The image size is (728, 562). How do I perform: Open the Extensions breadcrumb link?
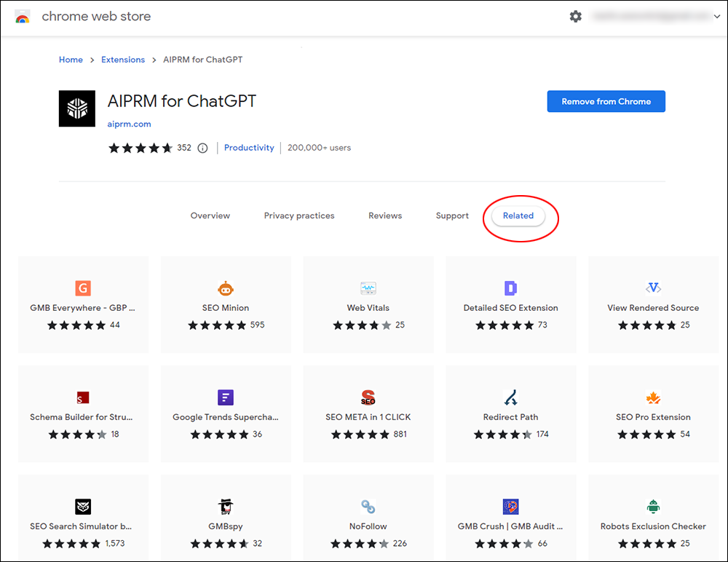pyautogui.click(x=123, y=60)
